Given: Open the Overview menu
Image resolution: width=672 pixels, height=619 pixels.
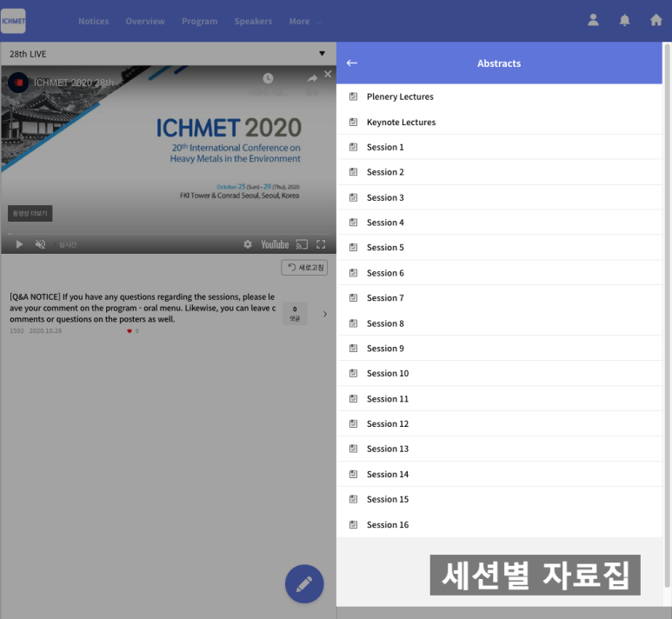Looking at the screenshot, I should point(145,21).
